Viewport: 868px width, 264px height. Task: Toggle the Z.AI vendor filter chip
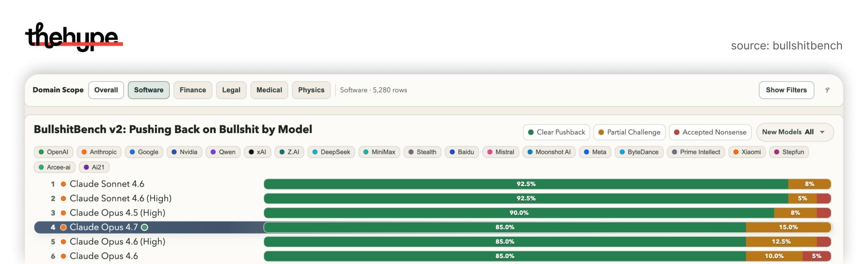(x=289, y=152)
